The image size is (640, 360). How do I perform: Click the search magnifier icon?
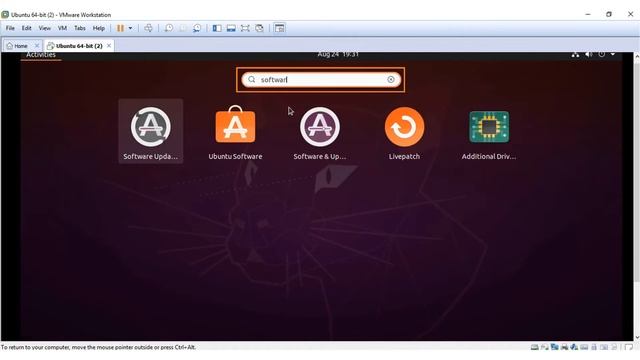(252, 80)
